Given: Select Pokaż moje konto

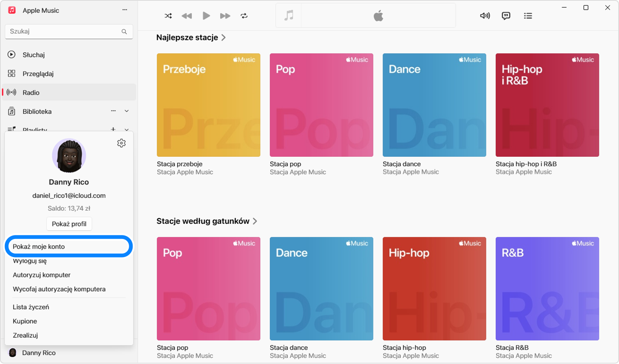Looking at the screenshot, I should [69, 246].
